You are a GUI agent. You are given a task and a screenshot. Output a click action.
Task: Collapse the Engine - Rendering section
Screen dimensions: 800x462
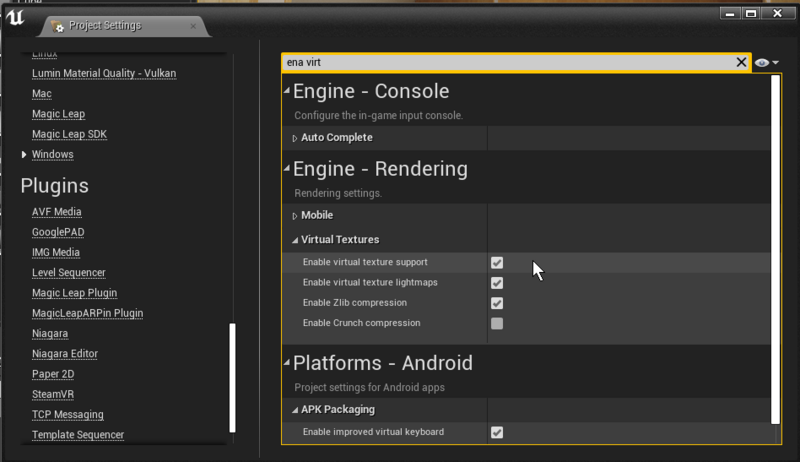287,168
